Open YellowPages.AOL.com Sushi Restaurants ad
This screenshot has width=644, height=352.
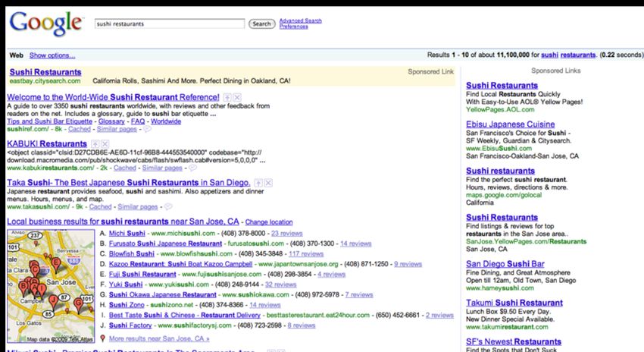502,86
